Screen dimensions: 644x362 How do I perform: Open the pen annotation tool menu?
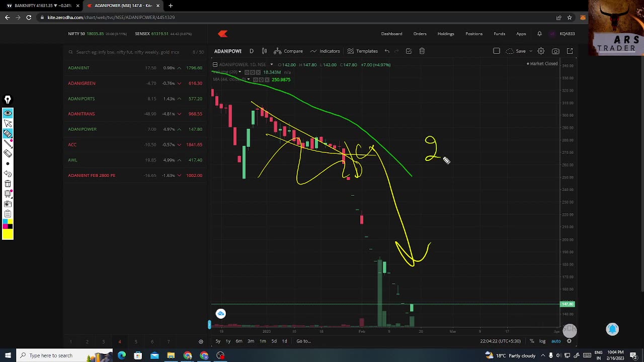pos(8,100)
